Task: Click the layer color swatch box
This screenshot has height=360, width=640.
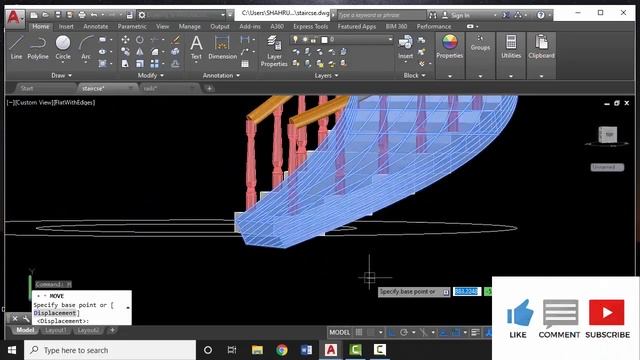Action: tap(324, 39)
